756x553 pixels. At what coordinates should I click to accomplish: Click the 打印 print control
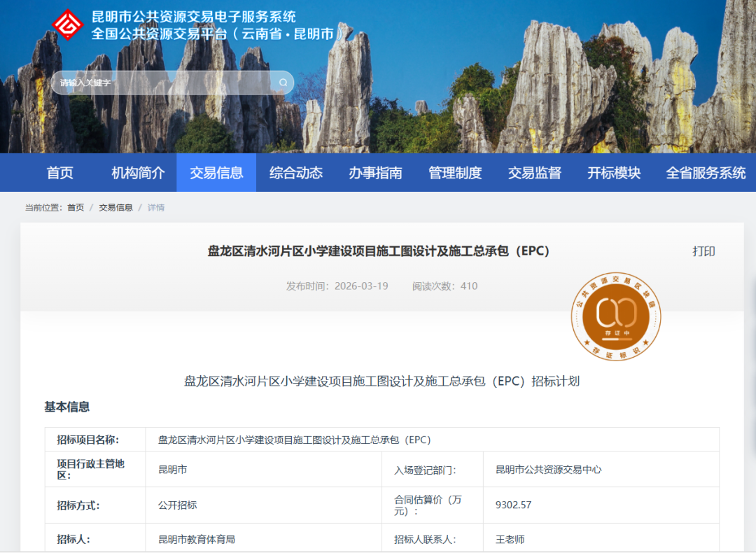704,251
